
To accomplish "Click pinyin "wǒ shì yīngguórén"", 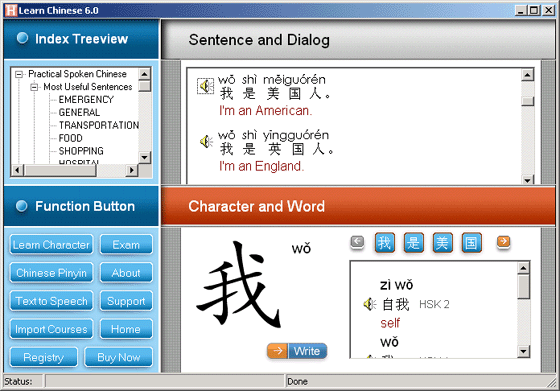I will tap(274, 135).
